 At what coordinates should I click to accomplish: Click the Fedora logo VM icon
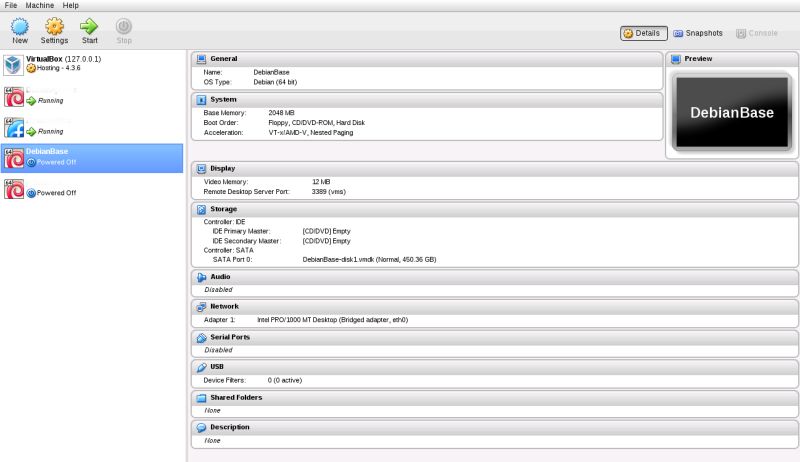coord(14,127)
